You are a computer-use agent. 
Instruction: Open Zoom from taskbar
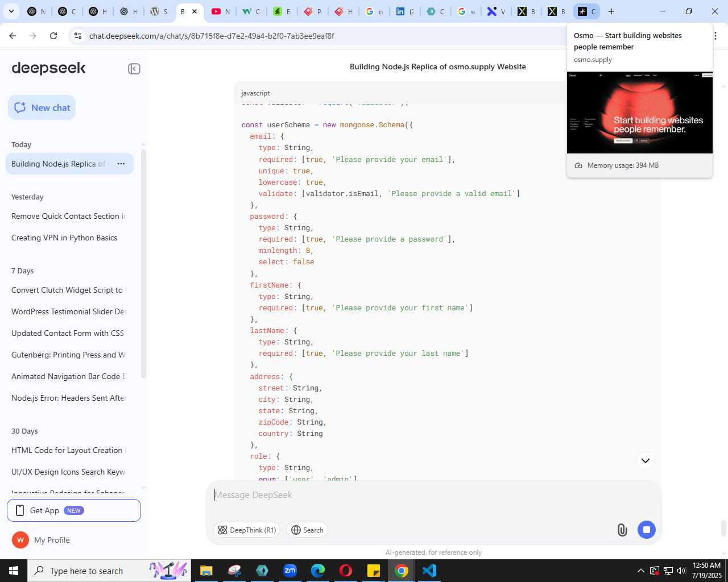pyautogui.click(x=290, y=571)
